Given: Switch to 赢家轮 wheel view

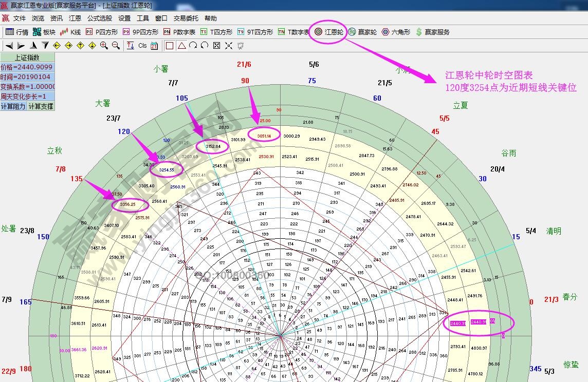Looking at the screenshot, I should [362, 32].
